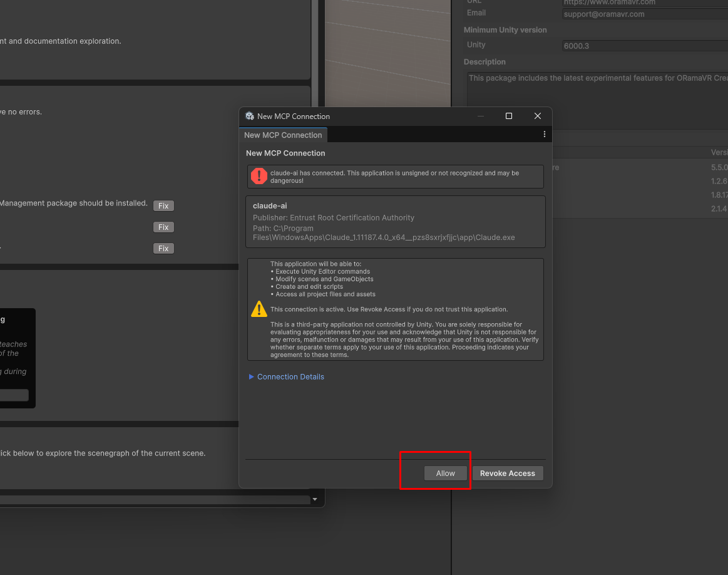Screen dimensions: 728x575
Task: Click the Publisher Entrust Root Certification line
Action: tap(334, 218)
